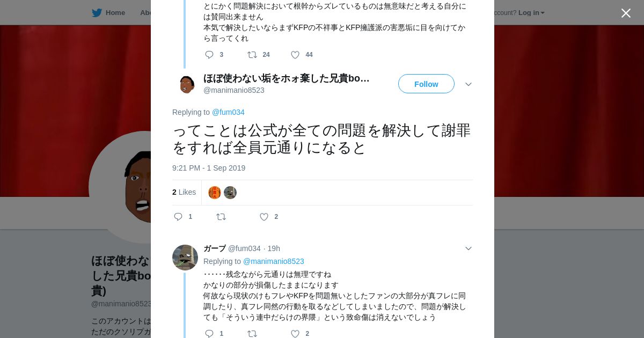Retweet the bottom fum034 reply tweet

point(252,334)
